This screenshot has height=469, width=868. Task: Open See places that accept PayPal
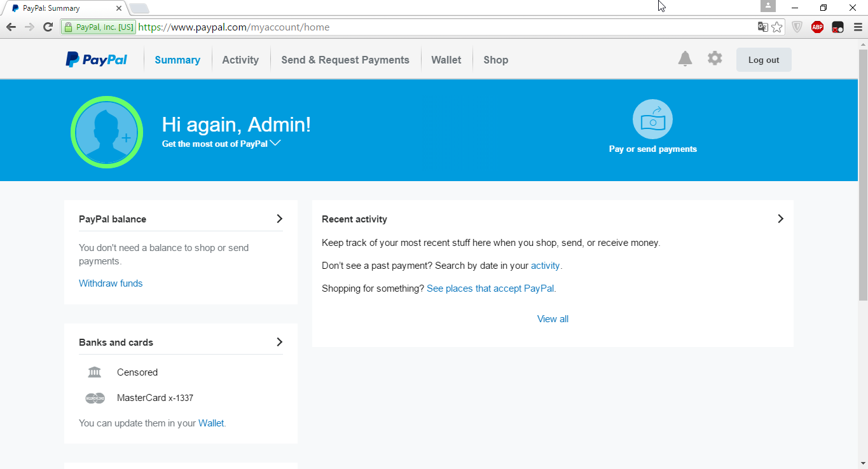(x=490, y=288)
